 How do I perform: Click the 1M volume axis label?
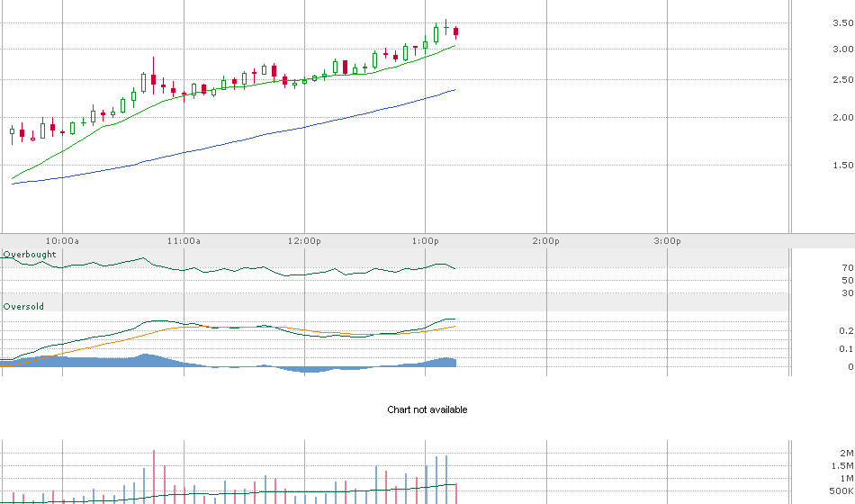(846, 479)
